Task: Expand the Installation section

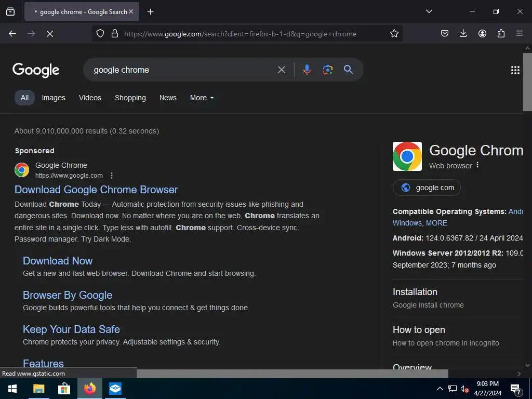Action: coord(458,298)
